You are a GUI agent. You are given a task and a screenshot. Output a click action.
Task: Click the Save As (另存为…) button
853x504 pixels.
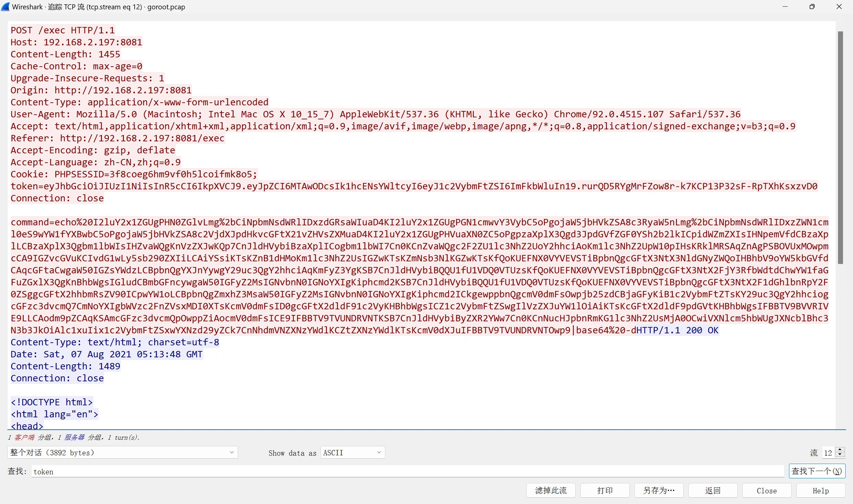[658, 490]
